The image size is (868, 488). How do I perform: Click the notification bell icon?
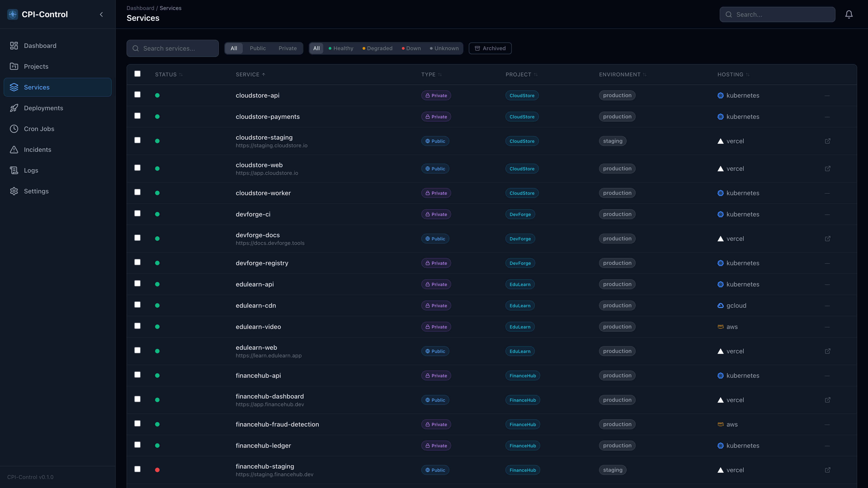point(849,14)
